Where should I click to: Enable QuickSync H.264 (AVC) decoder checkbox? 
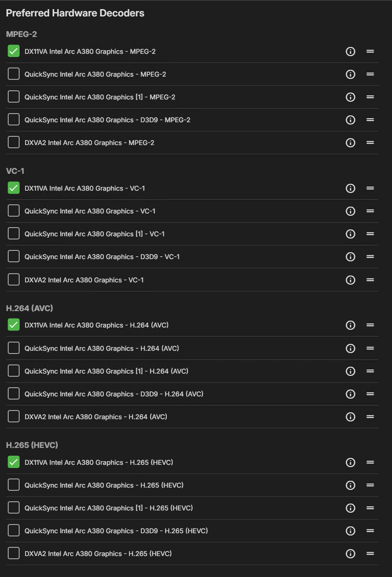click(x=14, y=348)
